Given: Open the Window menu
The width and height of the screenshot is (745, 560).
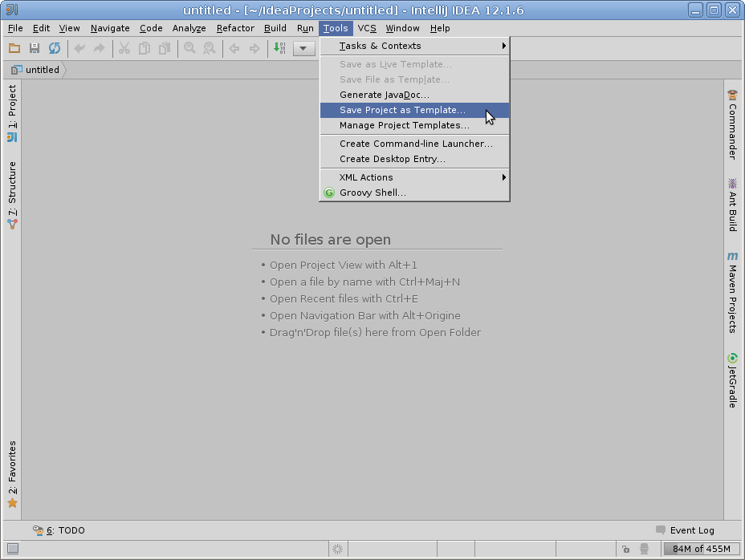Looking at the screenshot, I should point(402,28).
